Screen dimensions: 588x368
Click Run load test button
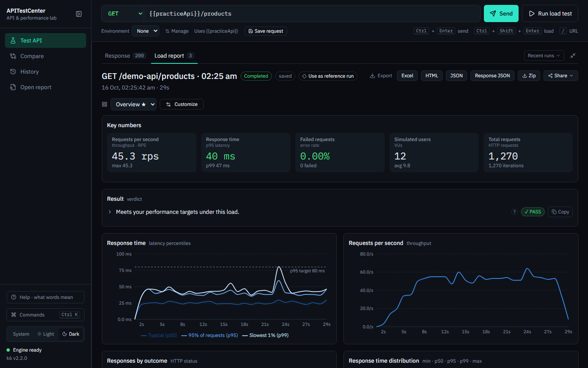point(550,13)
